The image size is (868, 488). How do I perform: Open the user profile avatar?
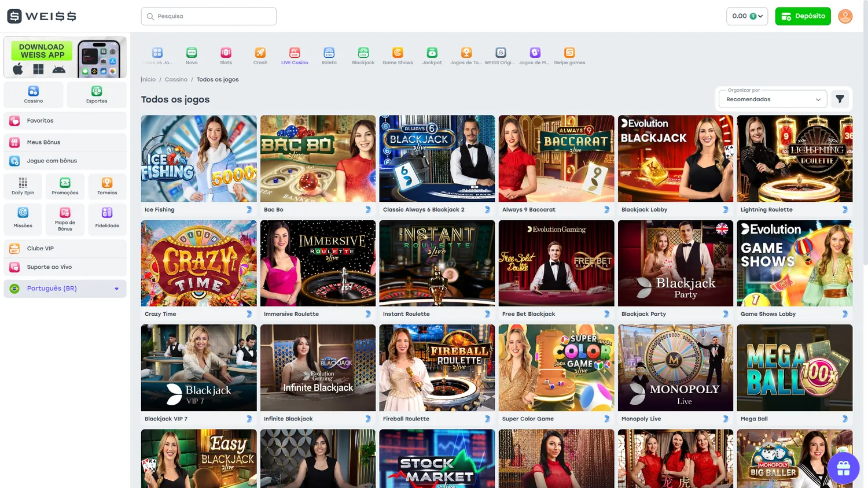(x=845, y=16)
